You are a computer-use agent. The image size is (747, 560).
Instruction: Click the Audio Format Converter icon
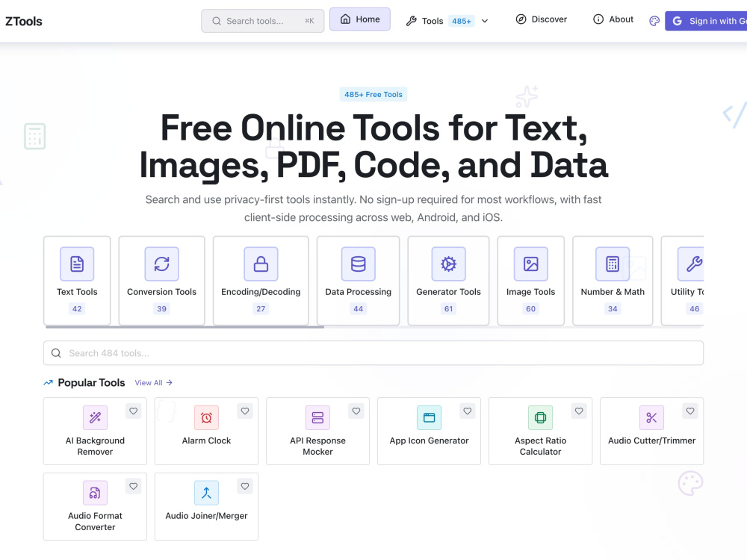(96, 493)
